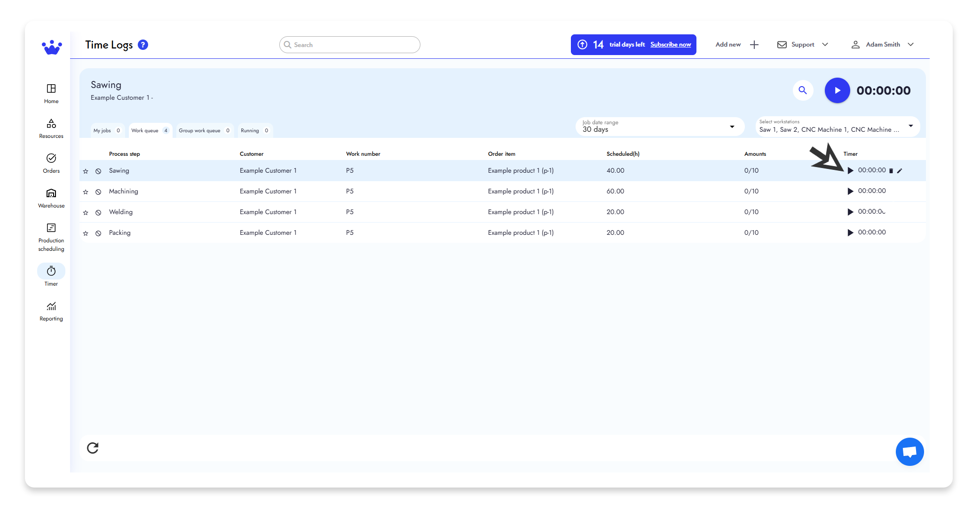The image size is (980, 512).
Task: Edit the Sawing row timer entry
Action: coord(900,170)
